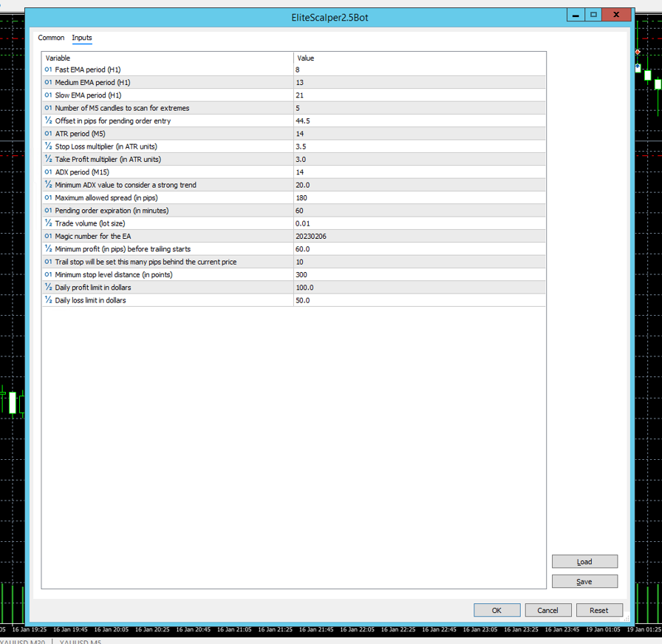
Task: Select the Inputs tab
Action: (82, 38)
